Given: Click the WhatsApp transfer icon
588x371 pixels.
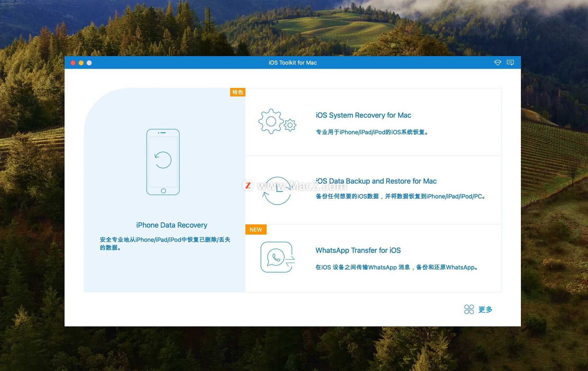Looking at the screenshot, I should (277, 257).
